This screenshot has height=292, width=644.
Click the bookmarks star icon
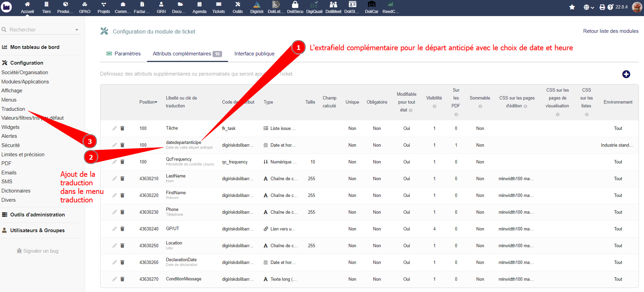(x=572, y=7)
